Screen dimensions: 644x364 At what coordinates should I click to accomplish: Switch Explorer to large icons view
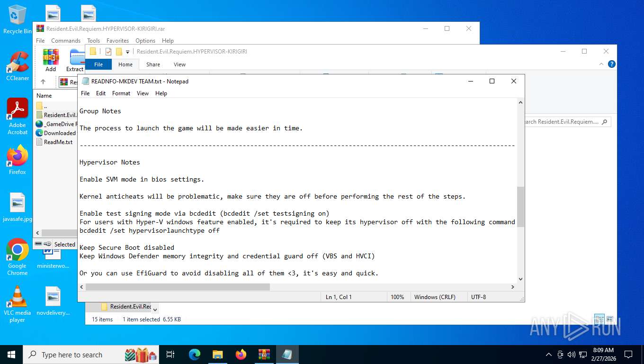[x=610, y=319]
